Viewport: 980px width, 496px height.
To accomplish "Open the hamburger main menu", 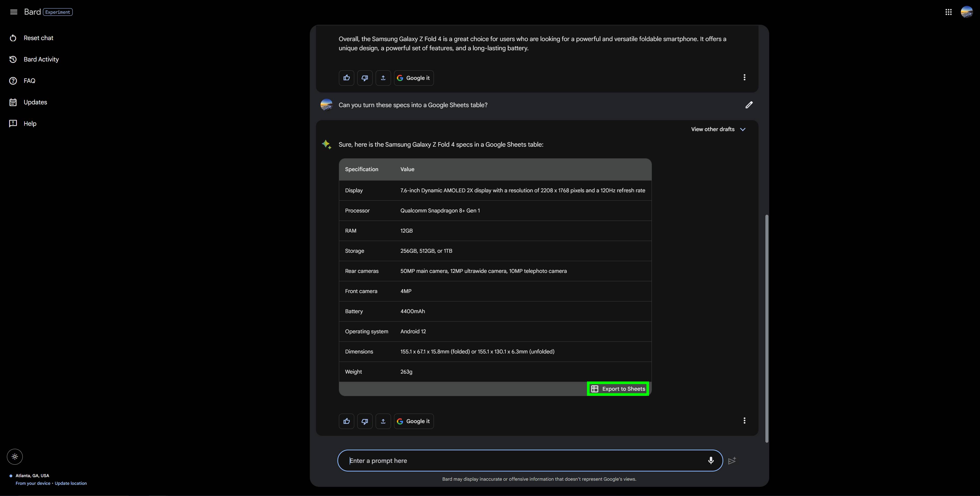I will (14, 12).
